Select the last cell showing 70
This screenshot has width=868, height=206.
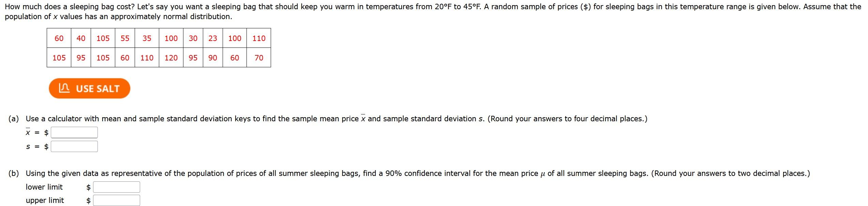click(258, 58)
